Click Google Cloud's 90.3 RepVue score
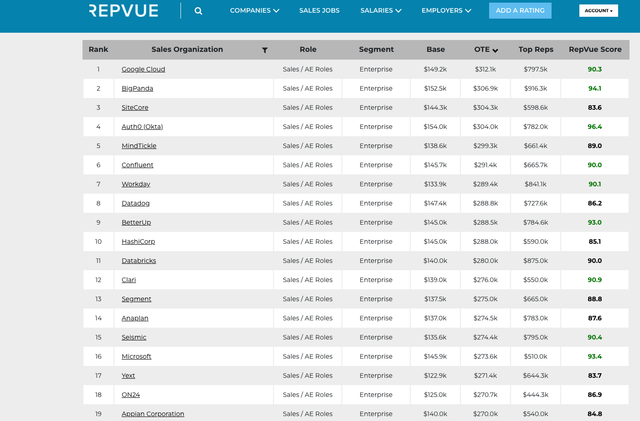Viewport: 640px width, 421px height. coord(595,69)
